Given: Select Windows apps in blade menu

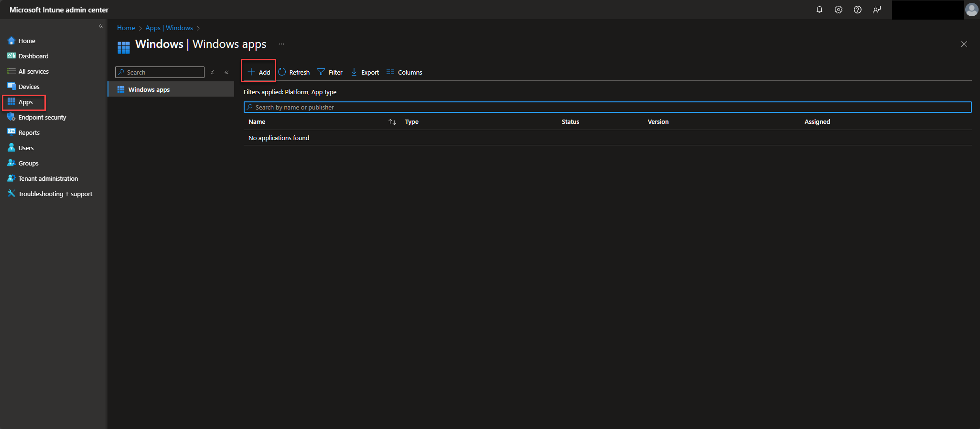Looking at the screenshot, I should [171, 89].
